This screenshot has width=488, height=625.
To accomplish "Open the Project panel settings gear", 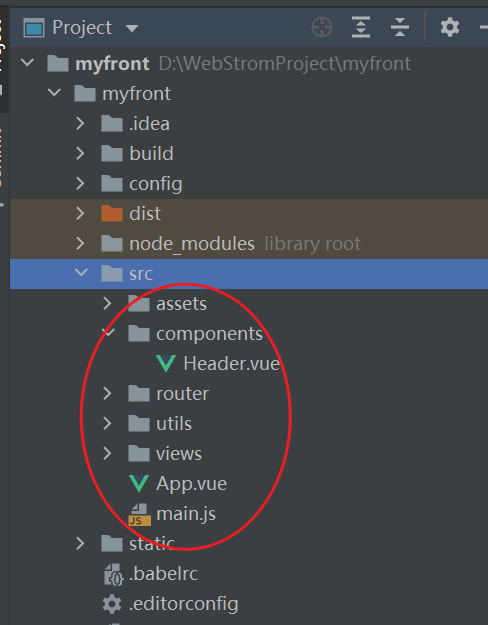I will tap(450, 28).
